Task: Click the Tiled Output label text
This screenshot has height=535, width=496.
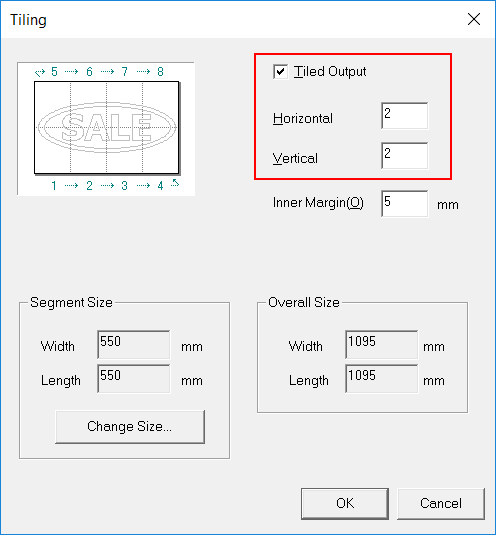Action: [x=330, y=72]
